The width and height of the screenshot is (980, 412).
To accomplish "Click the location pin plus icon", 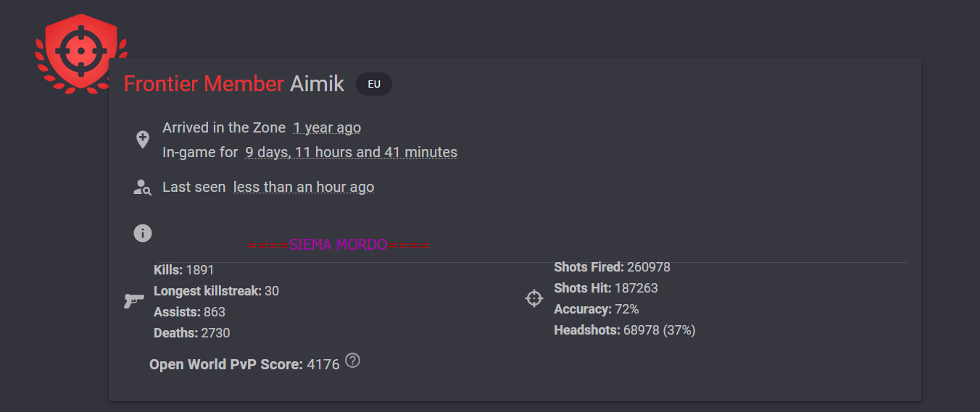I will [x=143, y=140].
